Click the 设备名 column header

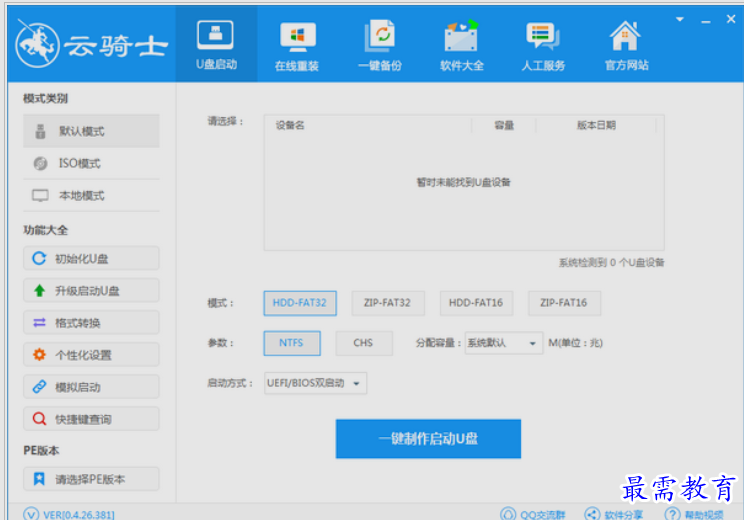click(x=290, y=125)
